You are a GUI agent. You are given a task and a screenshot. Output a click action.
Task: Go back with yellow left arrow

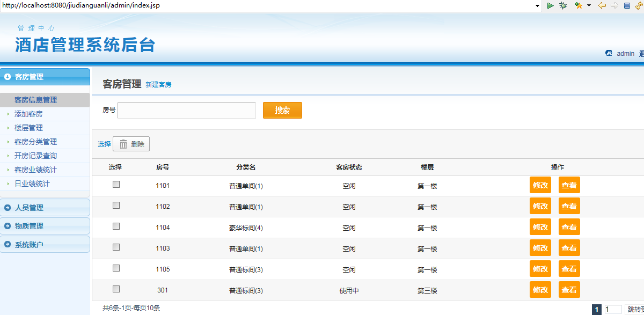[x=602, y=5]
